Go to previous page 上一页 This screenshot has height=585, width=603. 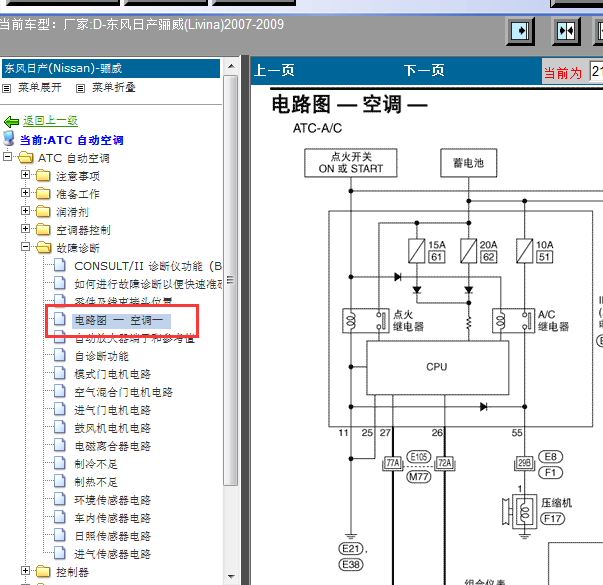point(274,71)
